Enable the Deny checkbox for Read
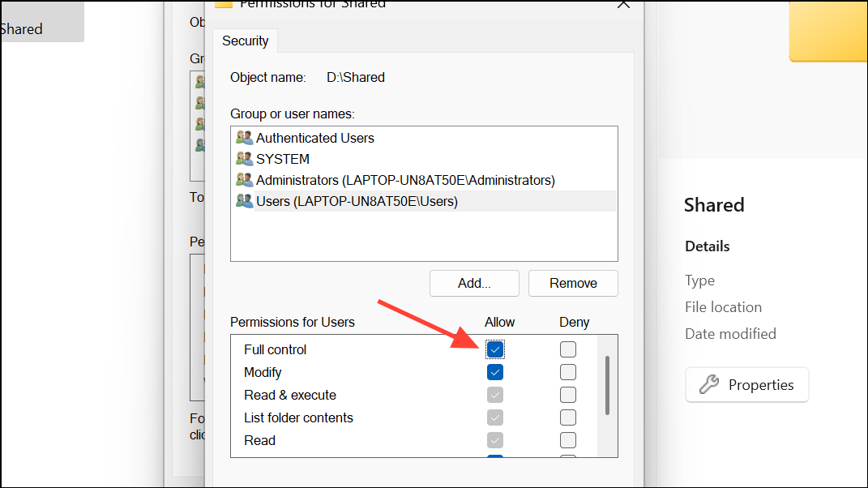This screenshot has width=868, height=488. (568, 439)
